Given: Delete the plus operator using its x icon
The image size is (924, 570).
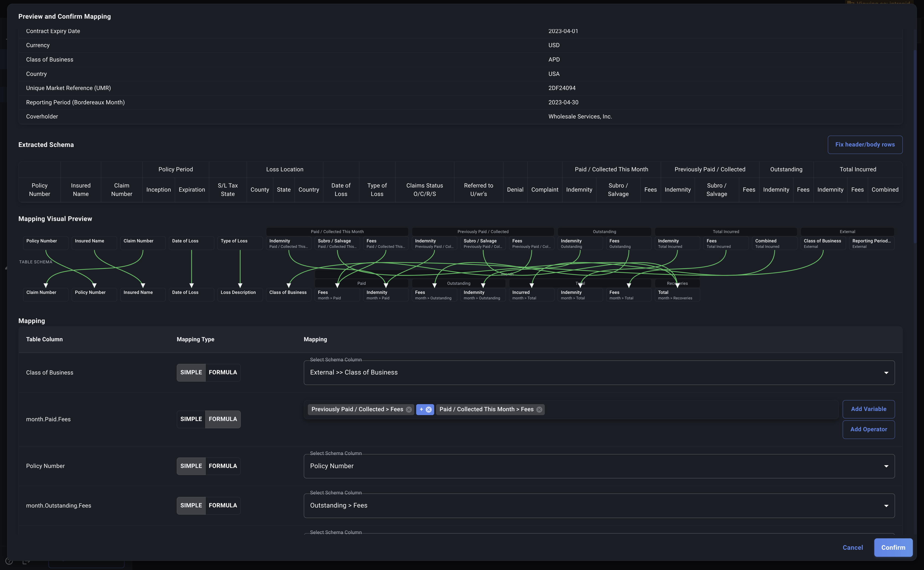Looking at the screenshot, I should pos(429,409).
